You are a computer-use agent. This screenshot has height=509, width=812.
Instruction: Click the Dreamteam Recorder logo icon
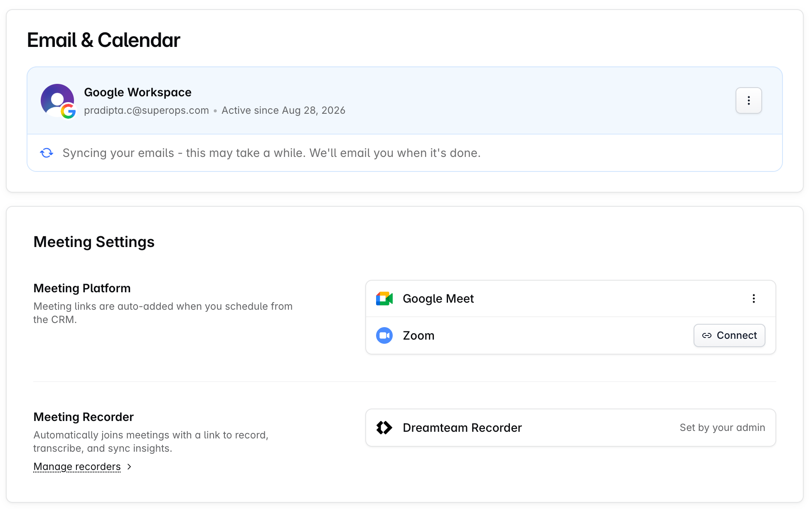(x=384, y=428)
